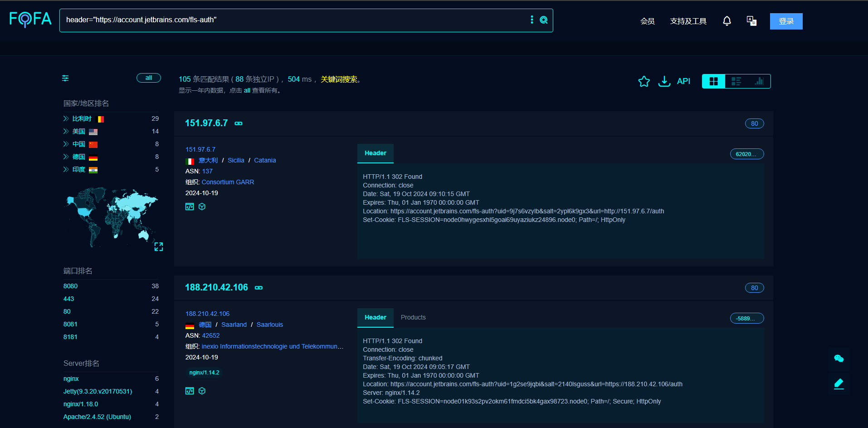The width and height of the screenshot is (868, 428).
Task: Click the 登录 login button
Action: point(786,21)
